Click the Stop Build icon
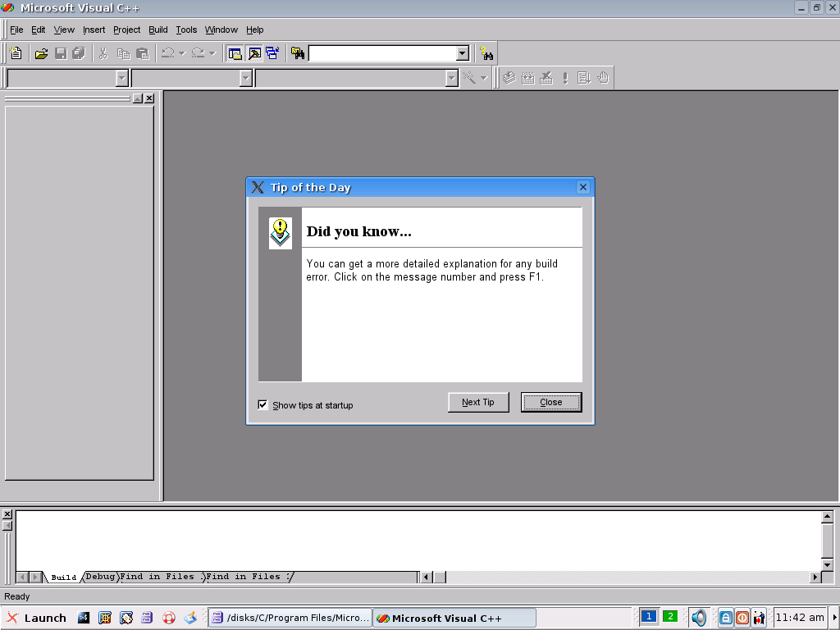The height and width of the screenshot is (630, 840). (546, 78)
